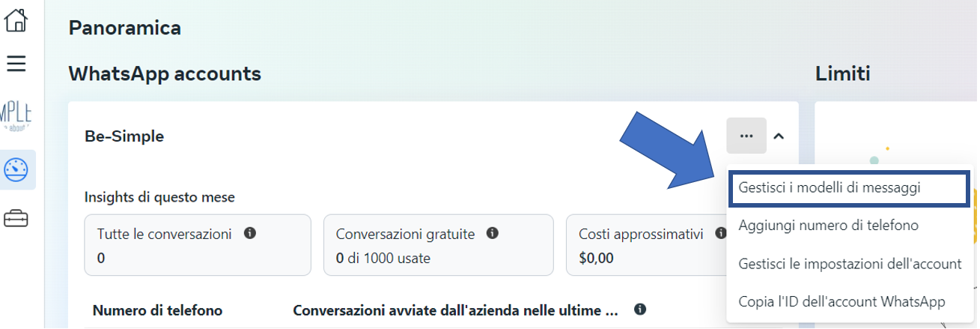980x329 pixels.
Task: Click the Conversazioni gratuite insight card
Action: [x=438, y=245]
